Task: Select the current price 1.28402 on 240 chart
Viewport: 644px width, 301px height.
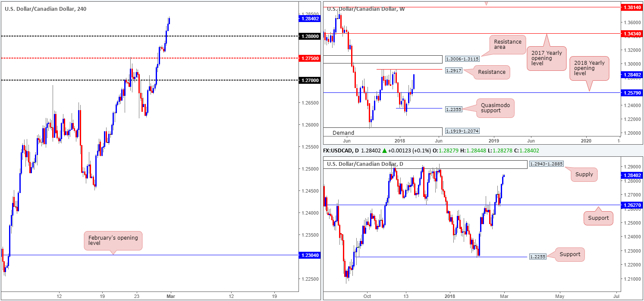Action: click(310, 18)
